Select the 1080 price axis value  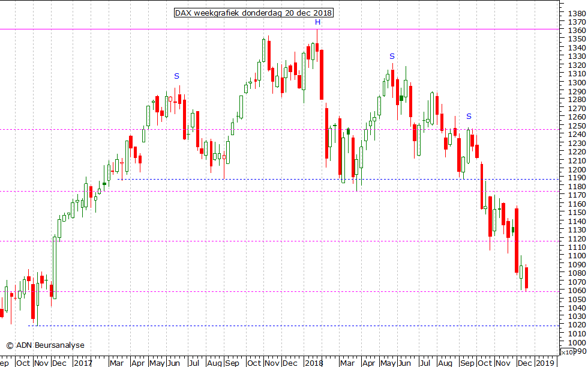pyautogui.click(x=577, y=273)
